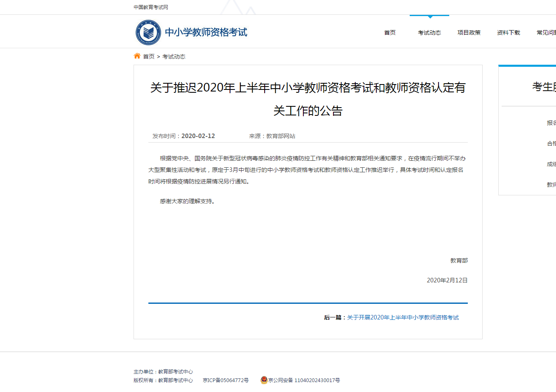556x392 pixels.
Task: Open 京公网安备 11040202430017号 record link
Action: (x=304, y=380)
